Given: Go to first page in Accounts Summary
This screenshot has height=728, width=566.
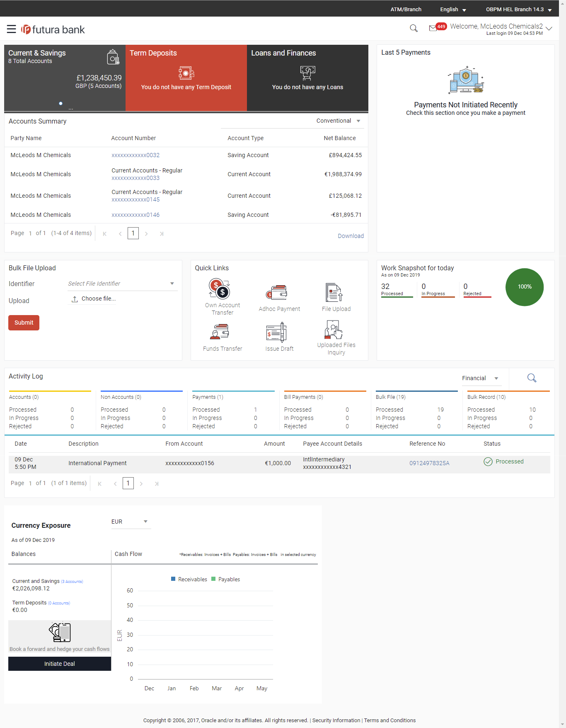Looking at the screenshot, I should tap(105, 234).
